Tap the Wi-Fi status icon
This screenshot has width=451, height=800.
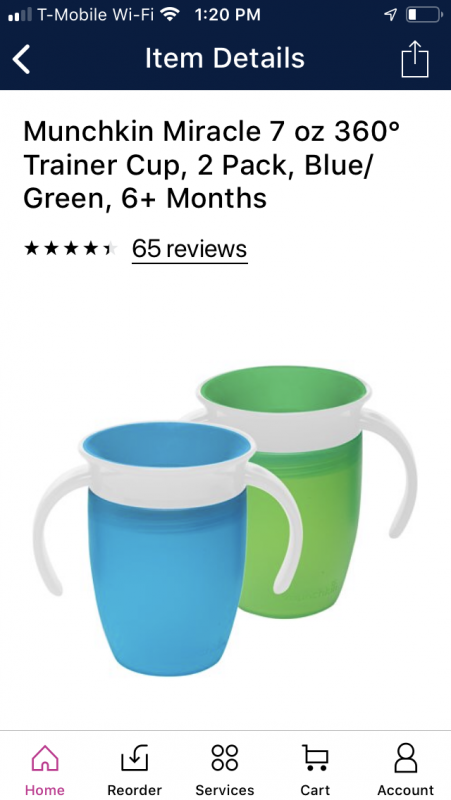170,14
